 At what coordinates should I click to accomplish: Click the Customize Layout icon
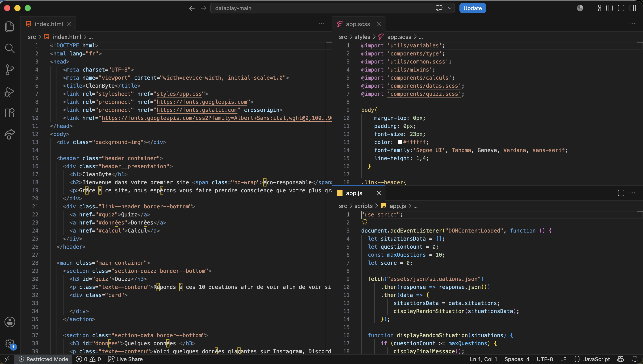598,8
